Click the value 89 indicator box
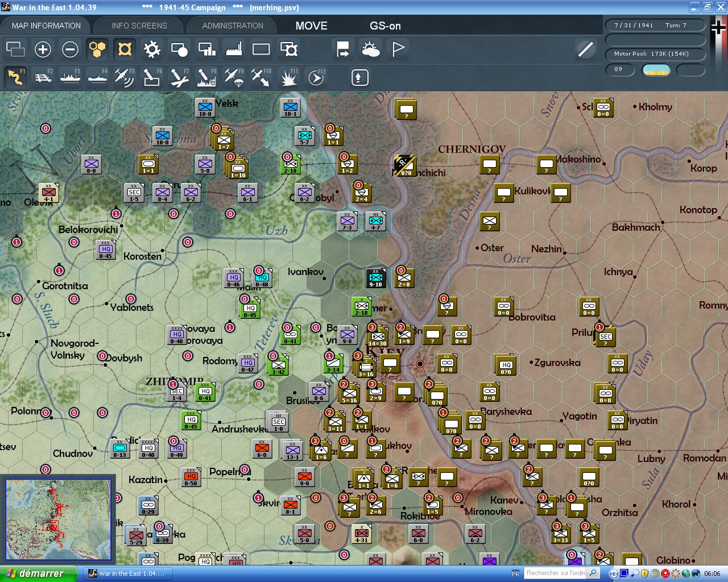This screenshot has width=728, height=582. point(620,69)
